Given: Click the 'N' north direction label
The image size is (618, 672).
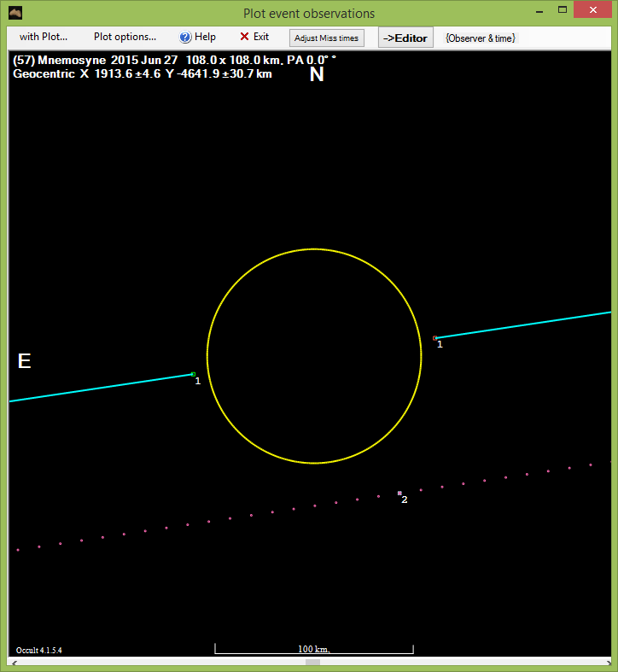Looking at the screenshot, I should click(317, 74).
